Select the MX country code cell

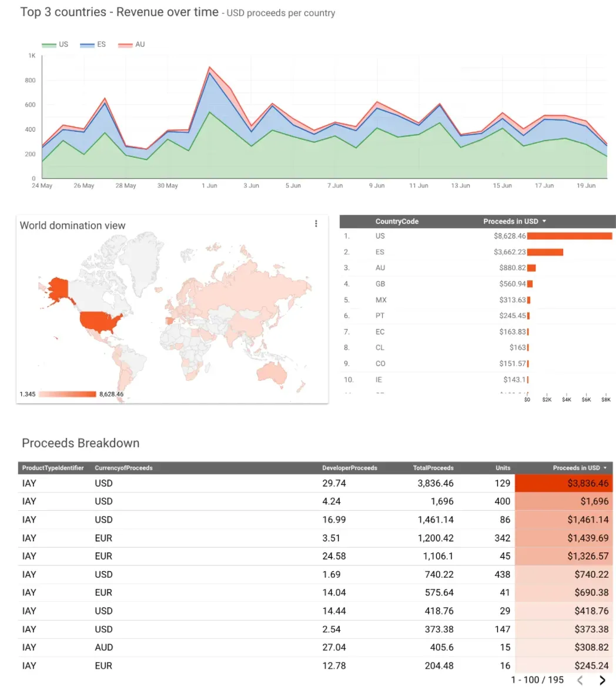(x=381, y=300)
